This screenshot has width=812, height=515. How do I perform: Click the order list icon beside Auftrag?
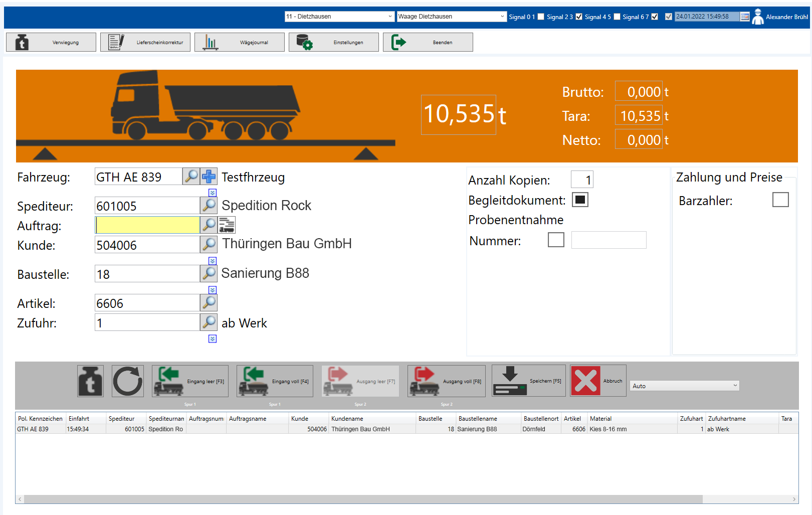[227, 225]
